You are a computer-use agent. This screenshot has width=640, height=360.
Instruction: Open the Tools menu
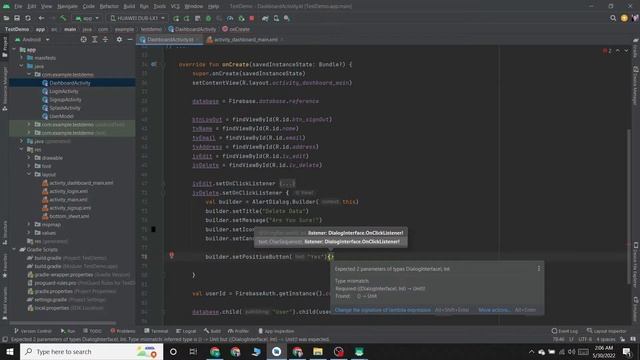(160, 7)
